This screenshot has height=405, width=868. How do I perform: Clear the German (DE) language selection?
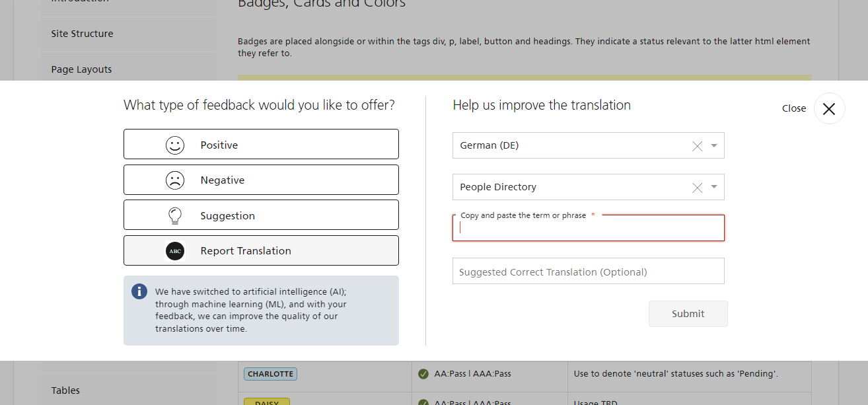tap(697, 146)
